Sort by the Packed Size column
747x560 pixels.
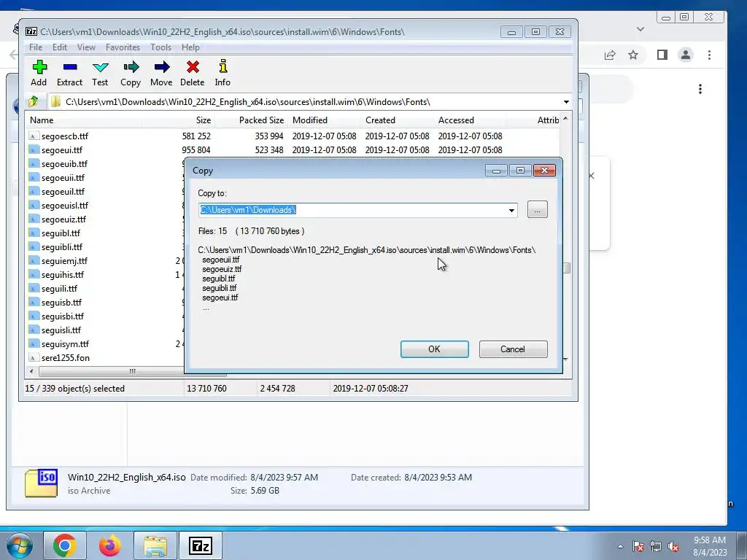coord(251,120)
